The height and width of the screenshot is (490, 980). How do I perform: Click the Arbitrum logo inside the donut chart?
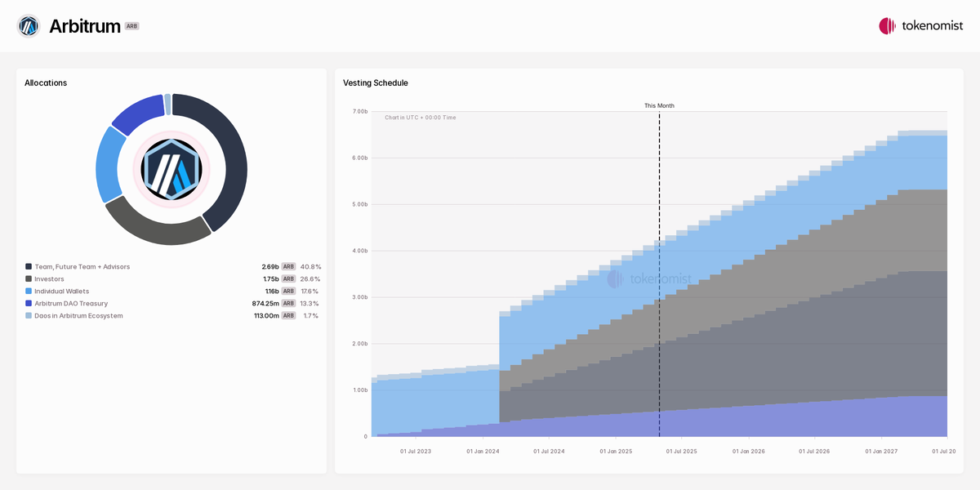pos(171,169)
